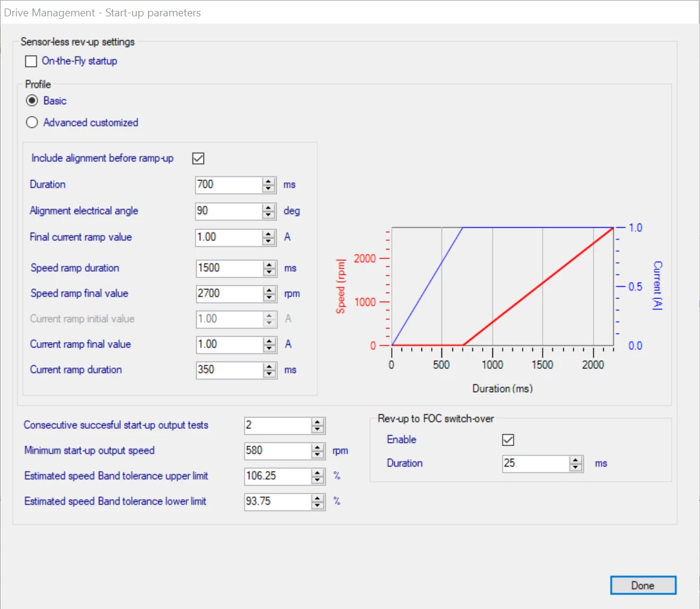Screen dimensions: 700x609
Task: Decrease Current ramp final value spinner
Action: [269, 349]
